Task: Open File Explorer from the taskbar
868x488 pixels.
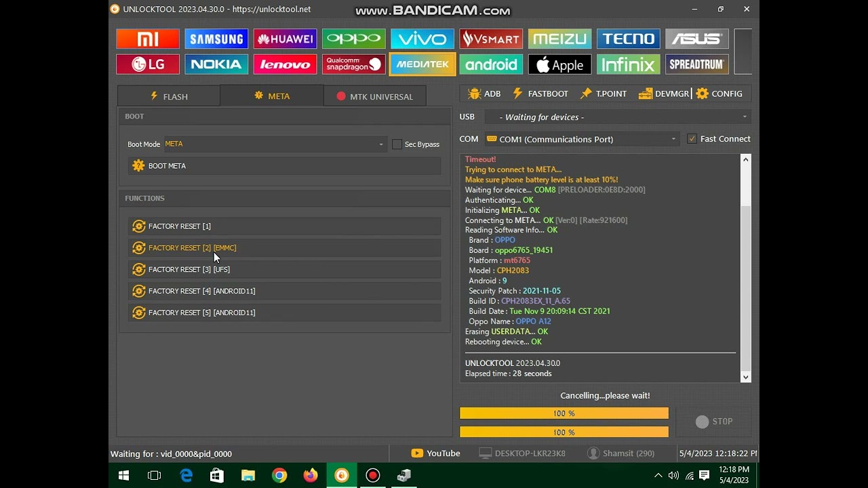Action: [248, 476]
